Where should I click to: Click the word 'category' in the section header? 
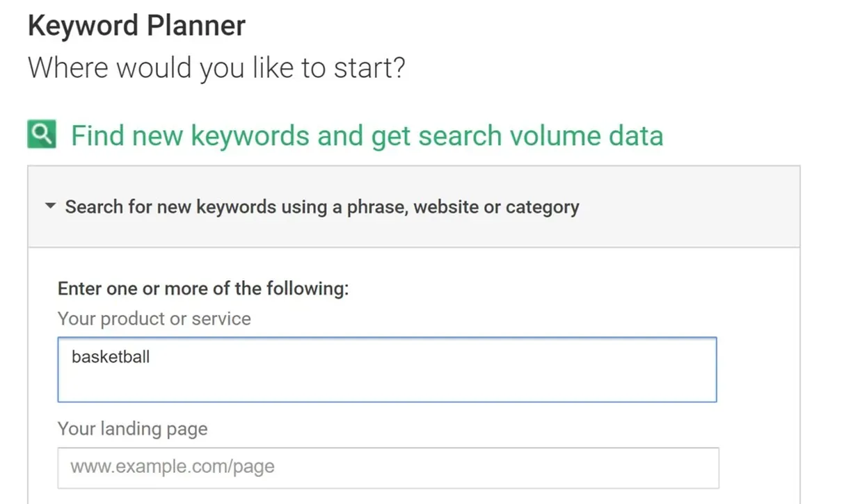[542, 207]
